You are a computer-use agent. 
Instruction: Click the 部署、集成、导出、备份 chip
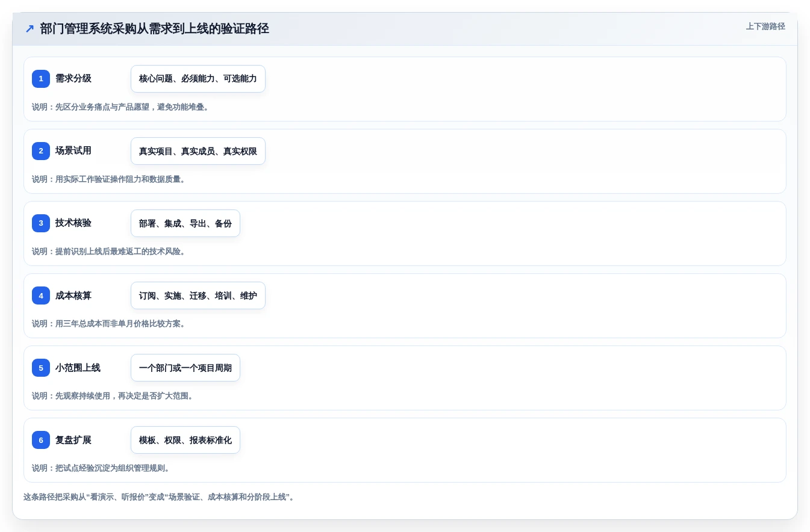click(x=185, y=223)
